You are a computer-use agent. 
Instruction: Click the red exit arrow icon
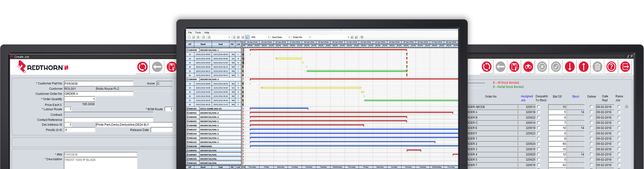(x=625, y=67)
